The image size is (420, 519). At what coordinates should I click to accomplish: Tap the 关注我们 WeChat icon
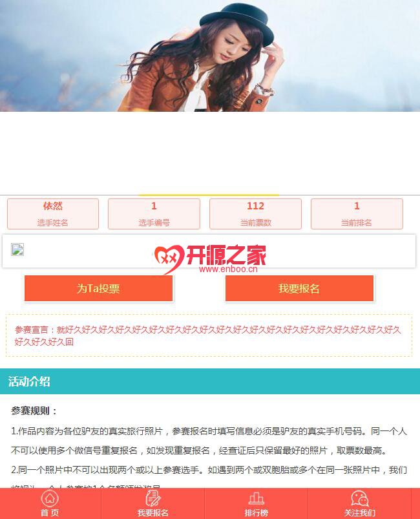point(360,498)
